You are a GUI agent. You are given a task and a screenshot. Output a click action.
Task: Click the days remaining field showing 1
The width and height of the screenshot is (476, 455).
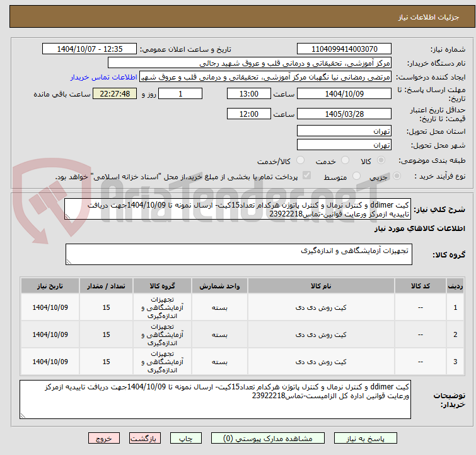coord(180,93)
